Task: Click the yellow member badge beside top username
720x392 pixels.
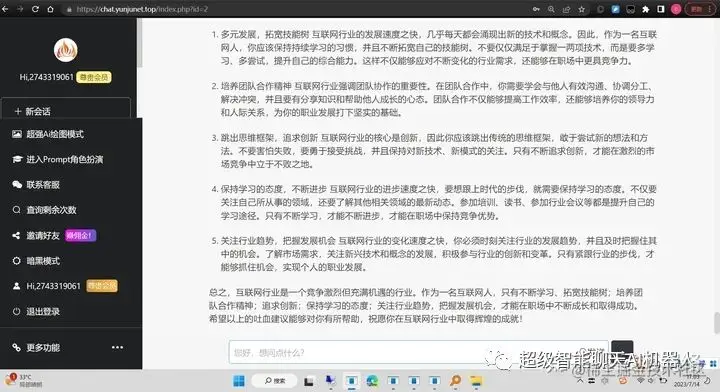Action: click(x=94, y=77)
